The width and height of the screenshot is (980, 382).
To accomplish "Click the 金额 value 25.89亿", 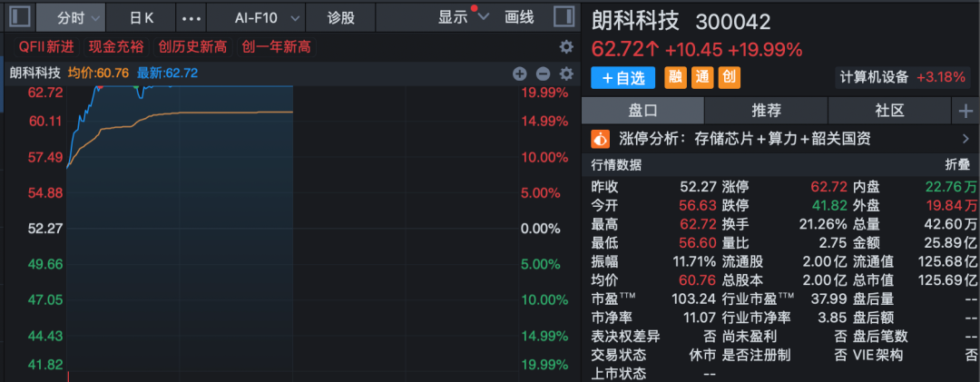I will point(951,242).
